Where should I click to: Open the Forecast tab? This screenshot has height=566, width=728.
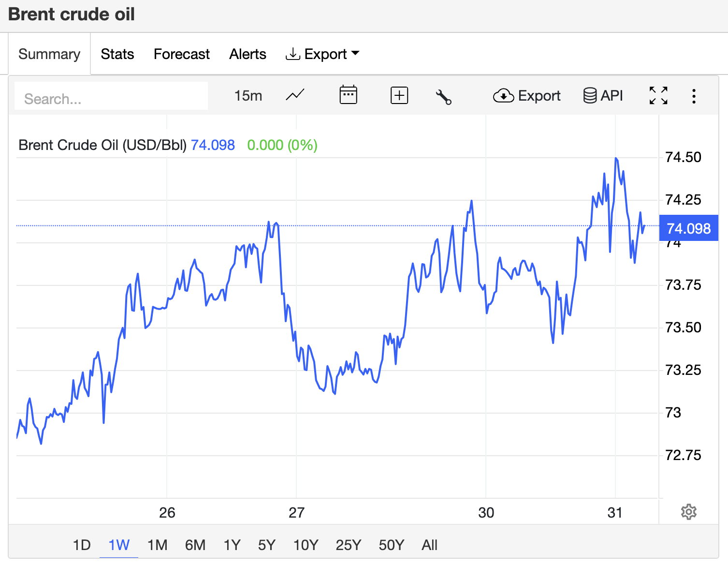click(x=182, y=54)
